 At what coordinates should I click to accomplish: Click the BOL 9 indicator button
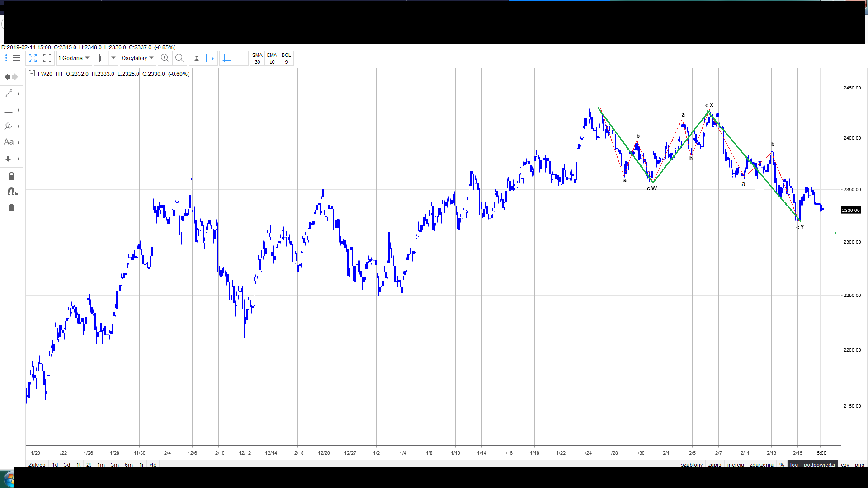click(x=286, y=58)
